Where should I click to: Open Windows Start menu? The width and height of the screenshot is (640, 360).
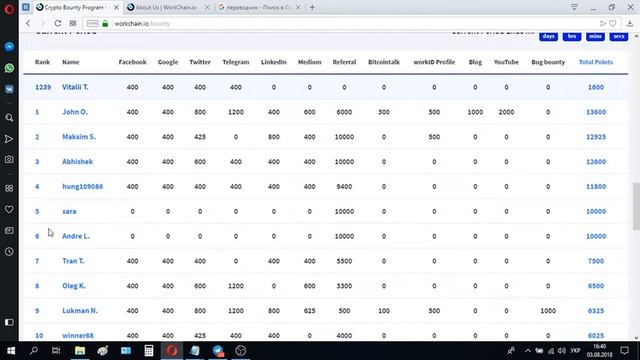point(11,351)
